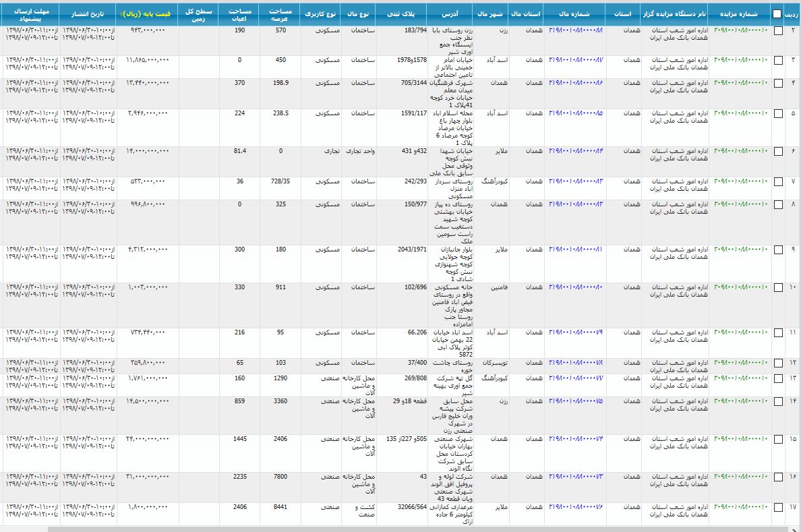Click the horizontal scrollbar at the bottom
The image size is (801, 532).
click(405, 528)
